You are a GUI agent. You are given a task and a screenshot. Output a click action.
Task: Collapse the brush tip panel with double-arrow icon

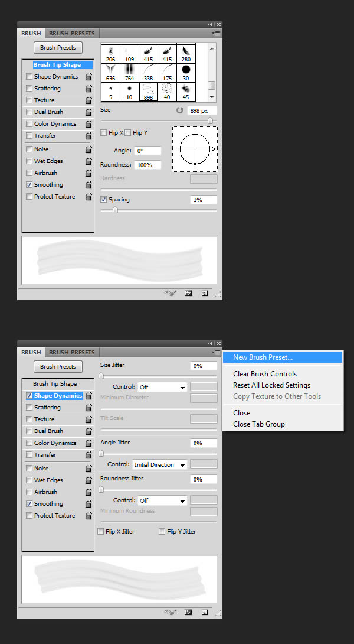coord(210,25)
